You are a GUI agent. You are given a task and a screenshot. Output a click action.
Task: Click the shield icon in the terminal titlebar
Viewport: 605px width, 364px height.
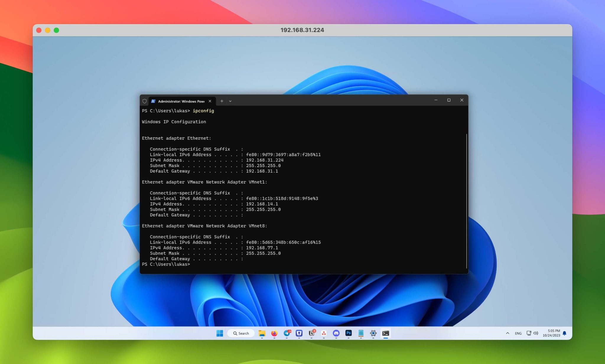click(144, 101)
